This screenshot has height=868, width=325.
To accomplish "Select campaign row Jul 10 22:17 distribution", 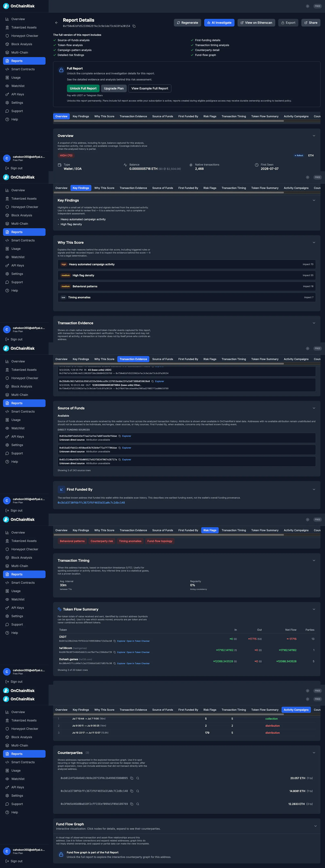I will point(187,733).
